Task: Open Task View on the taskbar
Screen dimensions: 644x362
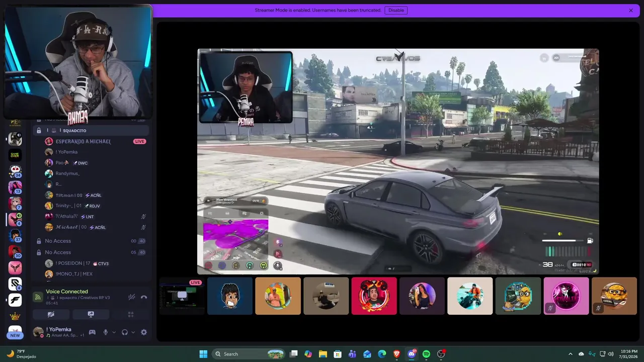Action: coord(294,354)
